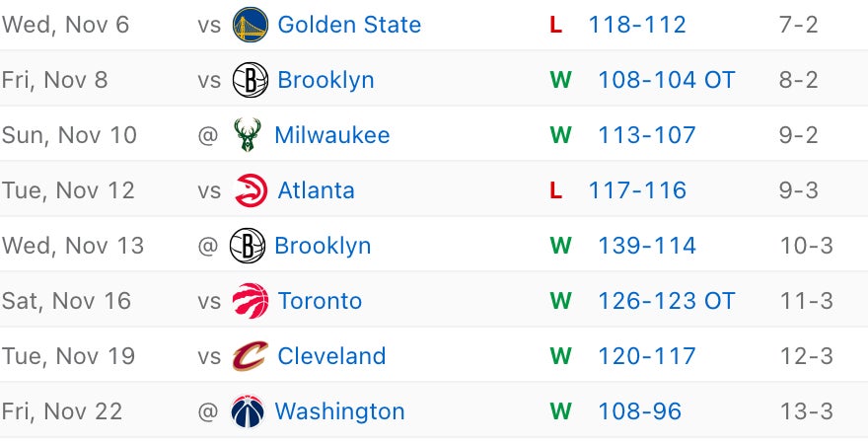Open the Cleveland team link
This screenshot has height=444, width=868.
(x=331, y=356)
